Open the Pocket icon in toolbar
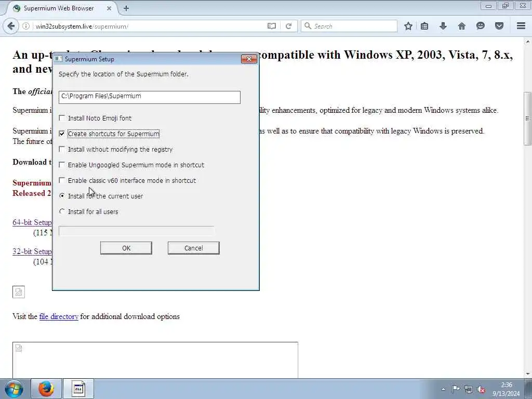532x399 pixels. coord(499,26)
